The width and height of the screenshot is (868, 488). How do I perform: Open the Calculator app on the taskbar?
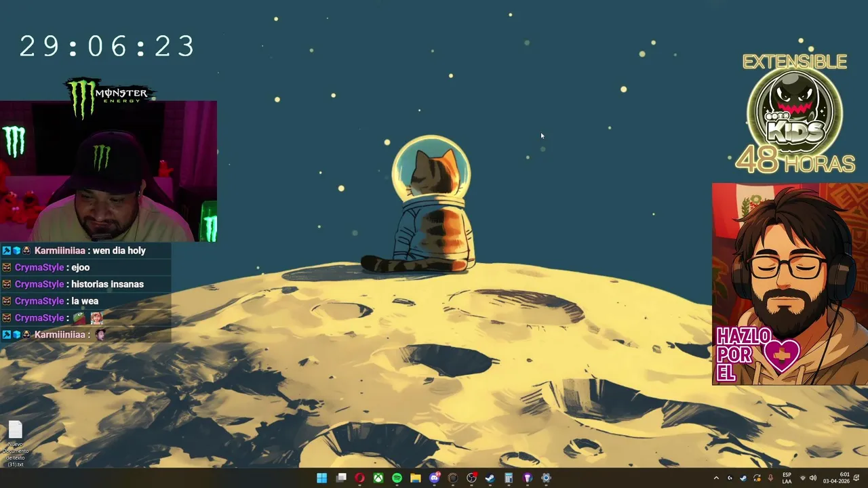(509, 478)
